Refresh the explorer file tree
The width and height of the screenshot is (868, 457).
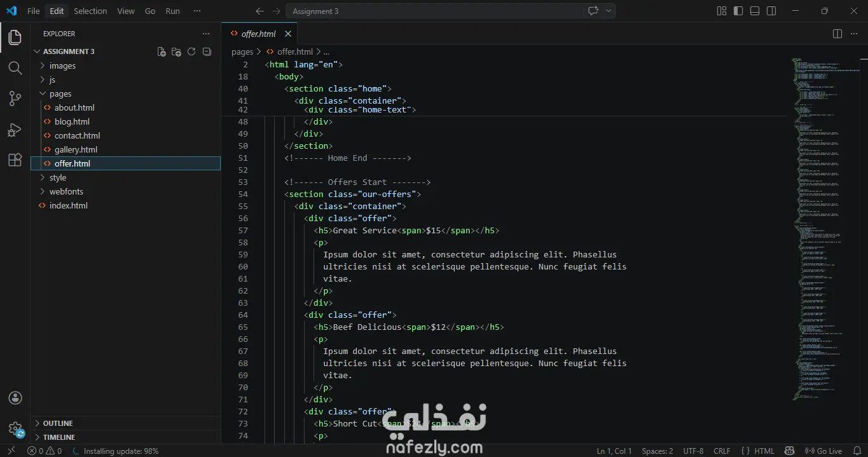pyautogui.click(x=191, y=51)
